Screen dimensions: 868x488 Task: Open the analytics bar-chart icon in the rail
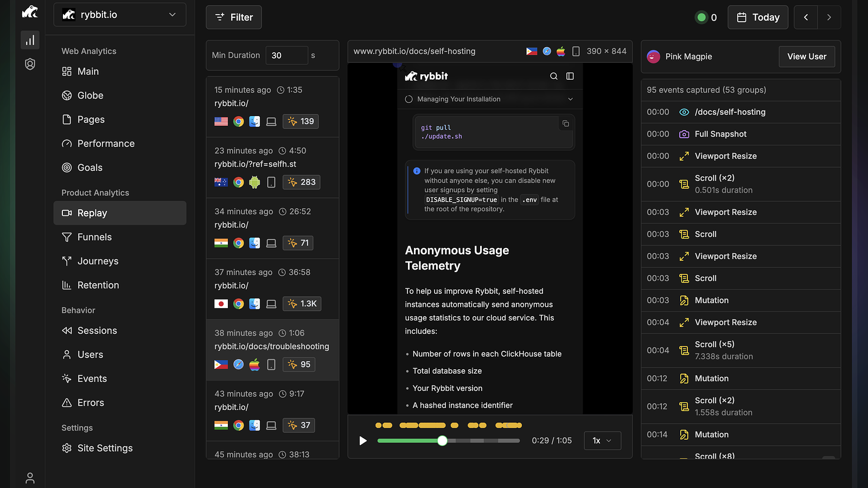30,40
